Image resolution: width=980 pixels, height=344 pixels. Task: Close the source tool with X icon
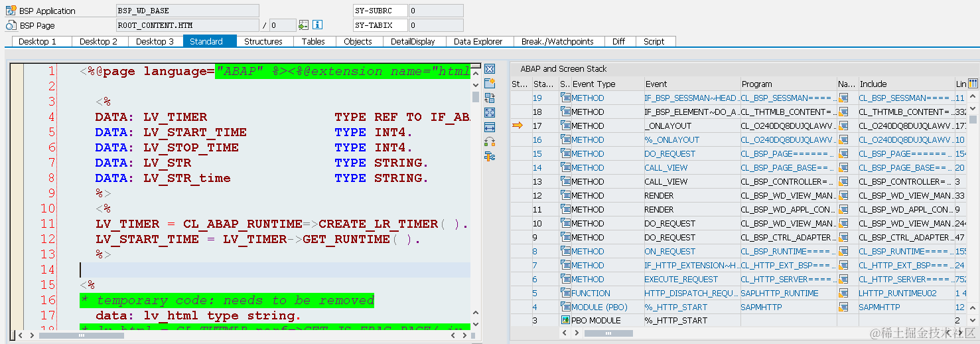pos(490,69)
